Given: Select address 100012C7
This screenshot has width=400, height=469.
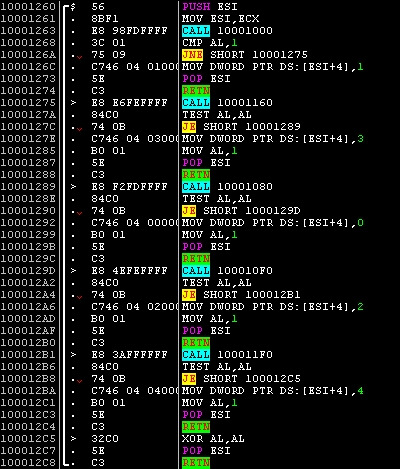Looking at the screenshot, I should (28, 450).
